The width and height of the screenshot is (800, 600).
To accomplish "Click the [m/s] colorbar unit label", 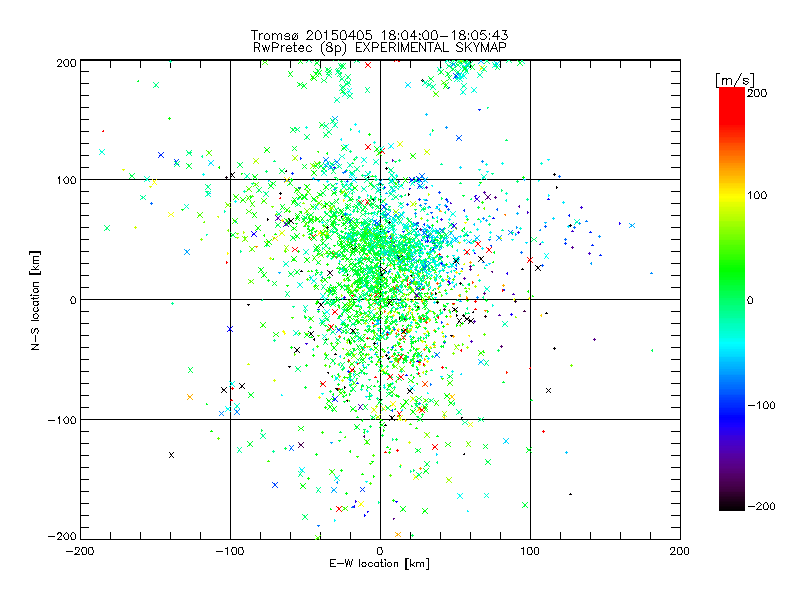I will click(x=735, y=80).
